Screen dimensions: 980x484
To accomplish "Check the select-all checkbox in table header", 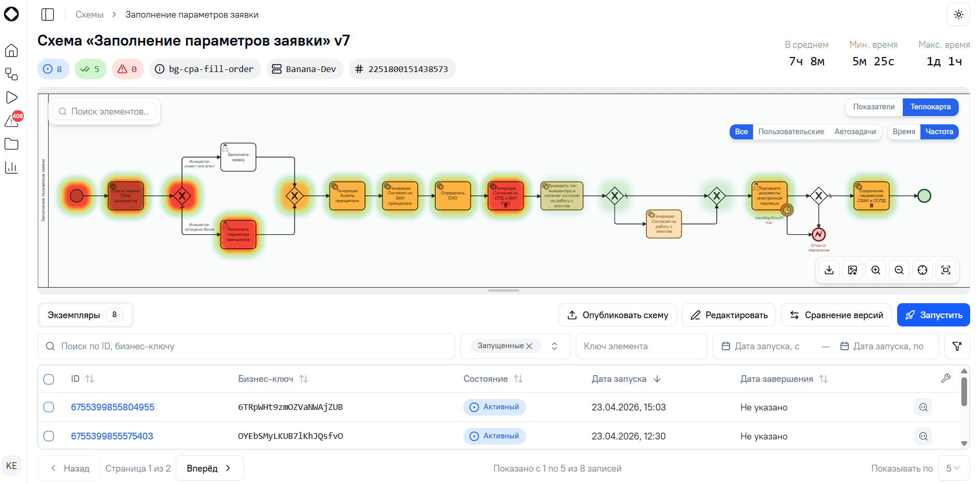I will [x=49, y=379].
